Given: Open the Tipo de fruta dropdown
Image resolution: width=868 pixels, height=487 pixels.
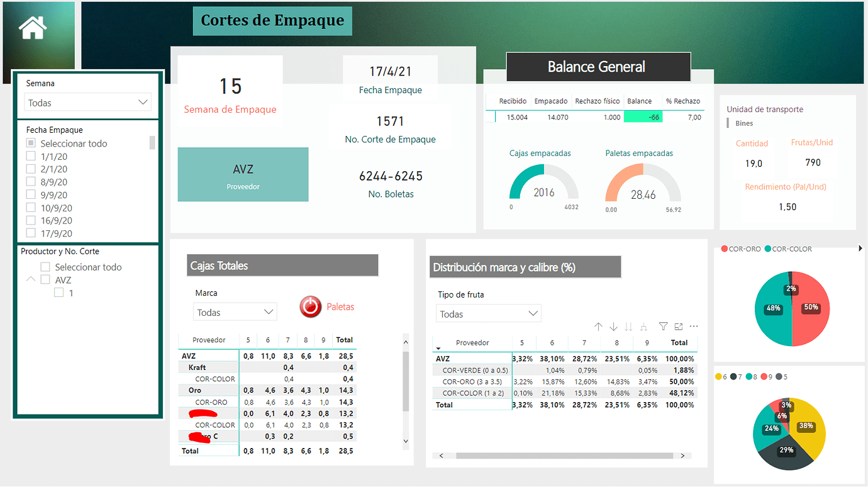Looking at the screenshot, I should pyautogui.click(x=488, y=313).
